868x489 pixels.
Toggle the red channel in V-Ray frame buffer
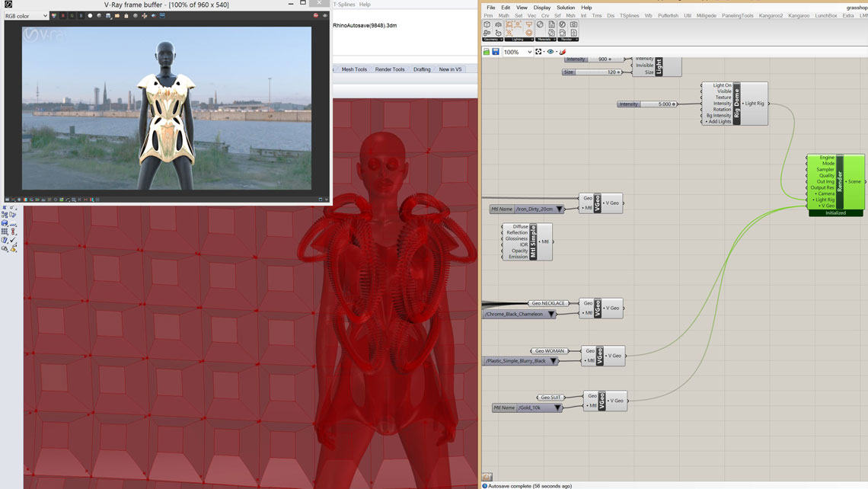(x=63, y=15)
